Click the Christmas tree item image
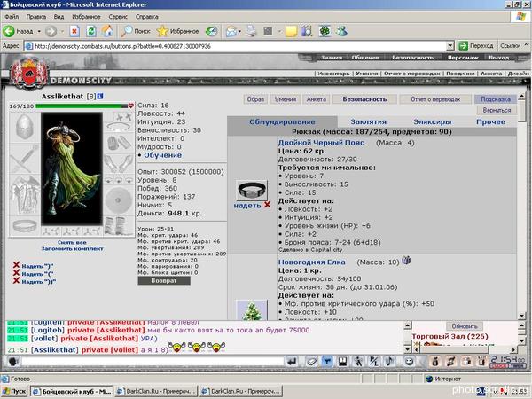The height and width of the screenshot is (399, 532). (252, 310)
